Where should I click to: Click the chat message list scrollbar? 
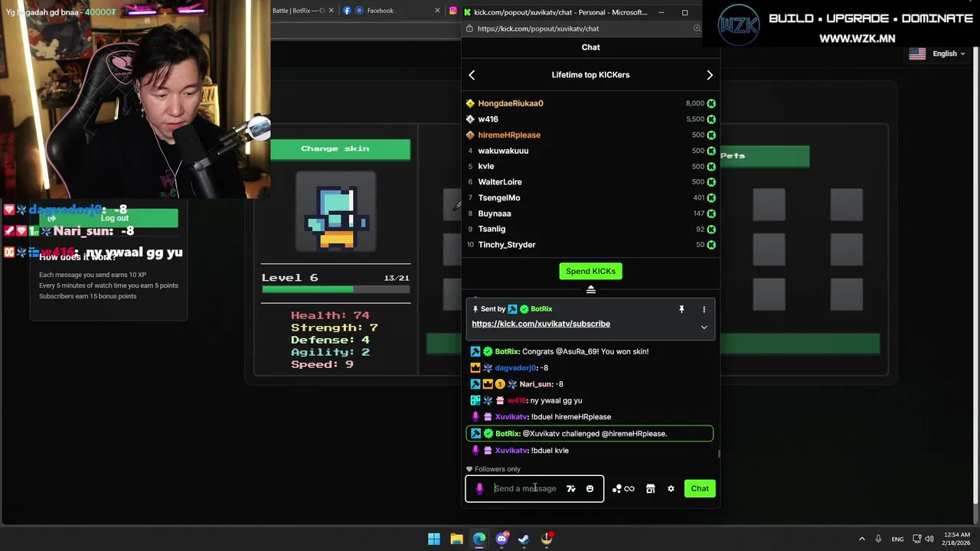[x=718, y=453]
